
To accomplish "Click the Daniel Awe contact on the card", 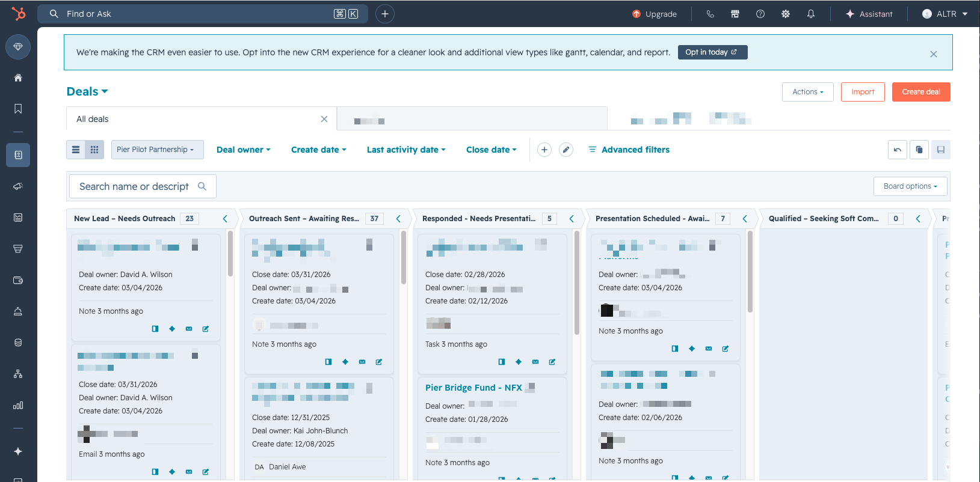I will (x=287, y=466).
